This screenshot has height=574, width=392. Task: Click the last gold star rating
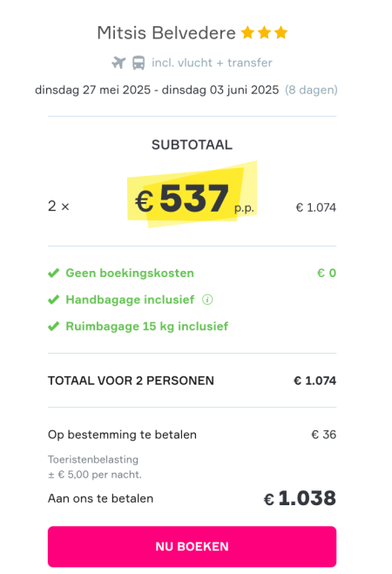point(280,32)
